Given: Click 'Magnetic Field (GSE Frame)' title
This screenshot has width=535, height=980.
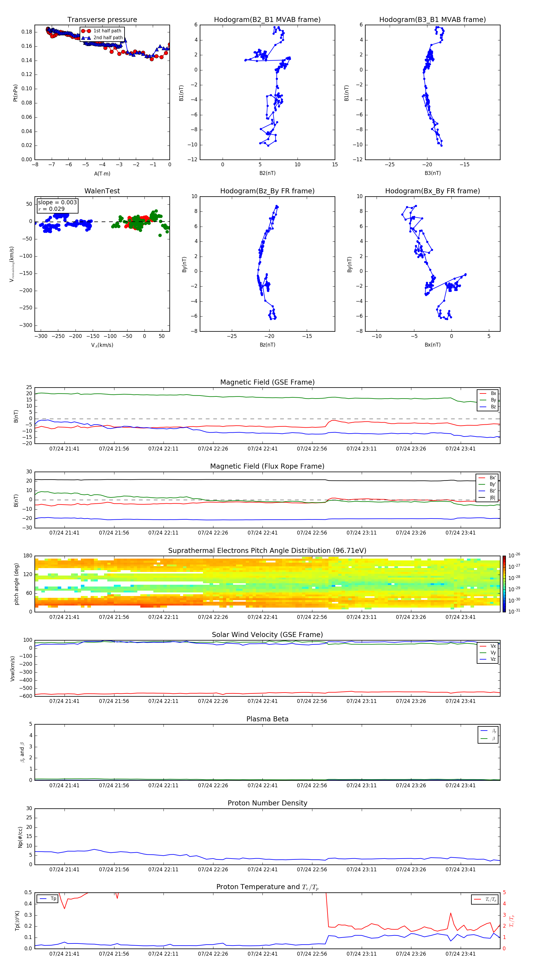Looking at the screenshot, I should tap(267, 382).
